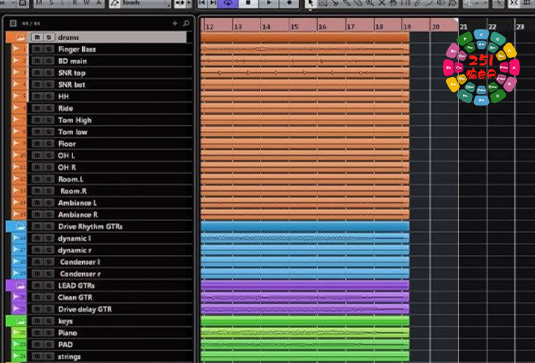Select the Object Selection arrow tool
The width and height of the screenshot is (535, 363).
pos(310,3)
